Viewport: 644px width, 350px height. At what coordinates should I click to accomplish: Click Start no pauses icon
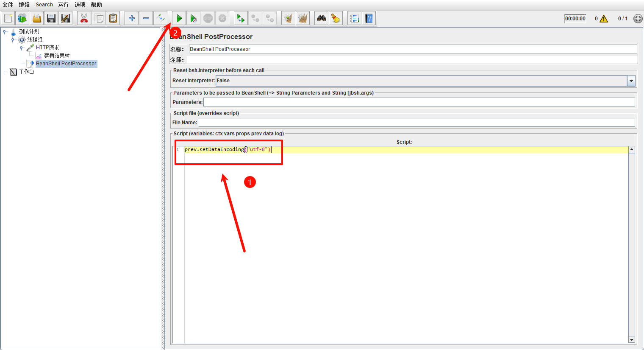tap(194, 18)
